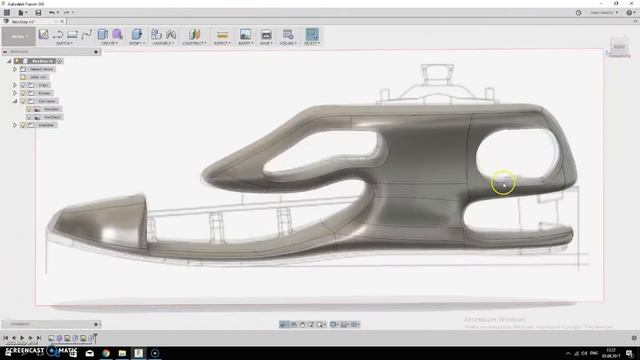Click the Undo arrow

(x=52, y=13)
